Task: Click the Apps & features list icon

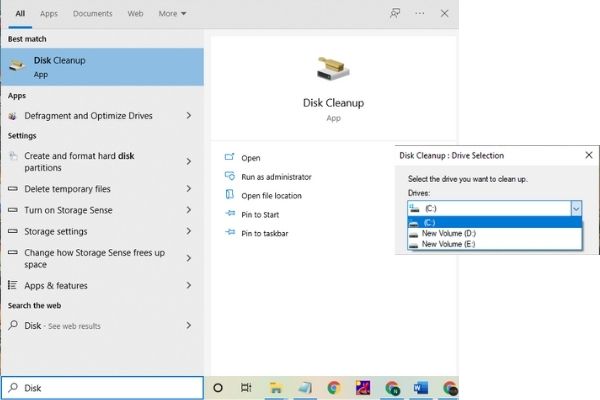Action: (x=13, y=285)
